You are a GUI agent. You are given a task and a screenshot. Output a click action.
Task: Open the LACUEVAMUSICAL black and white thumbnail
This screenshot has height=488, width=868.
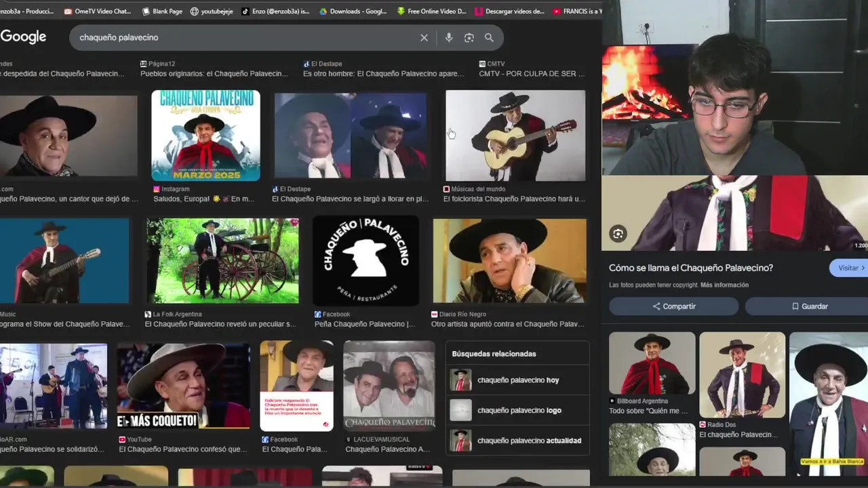(x=389, y=386)
